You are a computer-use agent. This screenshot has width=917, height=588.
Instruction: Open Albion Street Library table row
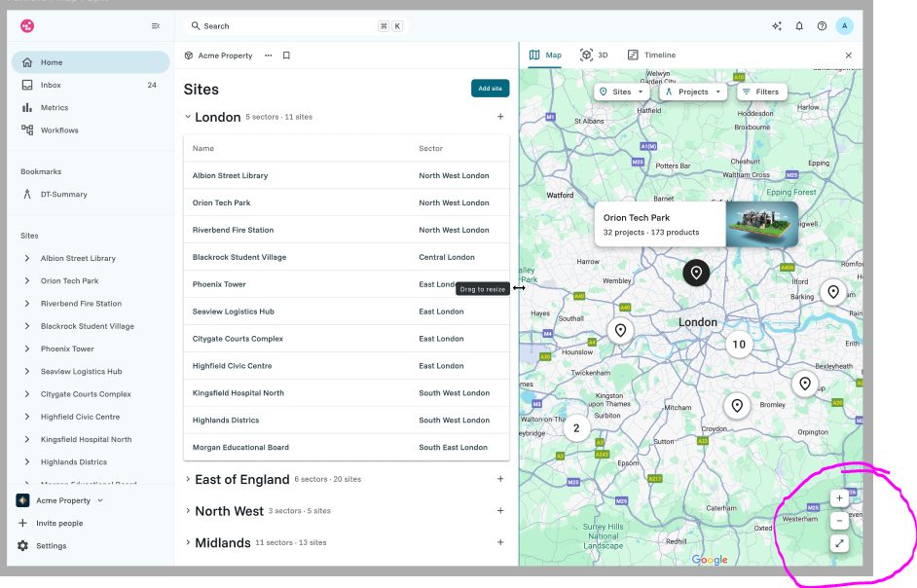tap(347, 175)
